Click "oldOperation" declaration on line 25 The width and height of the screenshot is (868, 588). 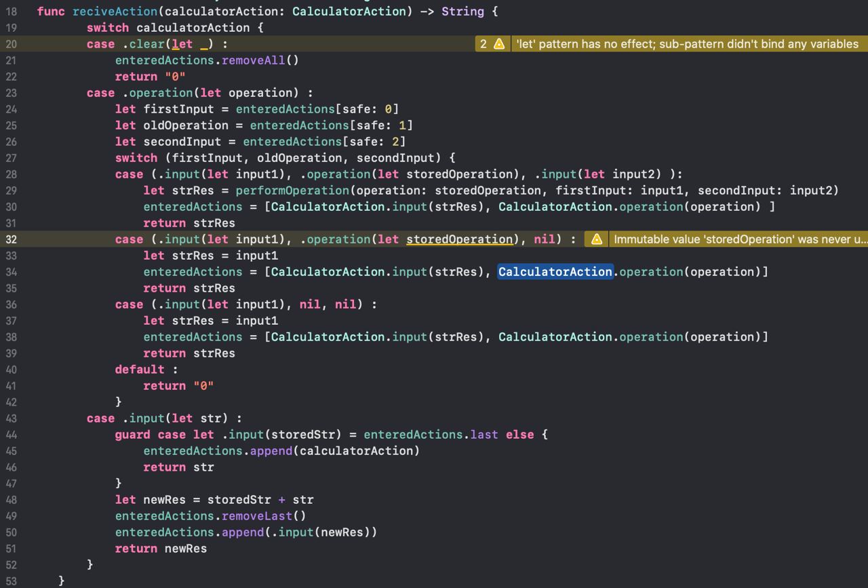coord(186,125)
